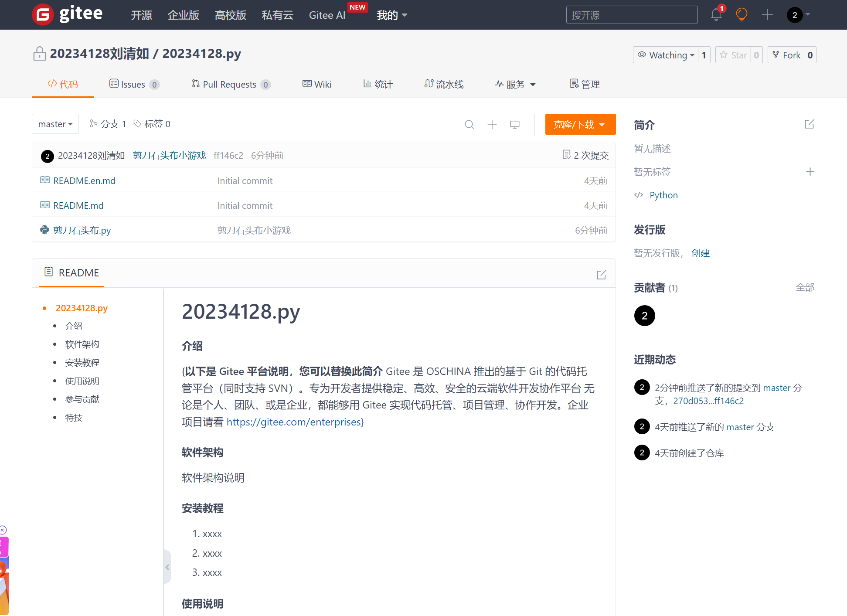This screenshot has height=616, width=847.
Task: Click the add file plus icon
Action: coord(492,125)
